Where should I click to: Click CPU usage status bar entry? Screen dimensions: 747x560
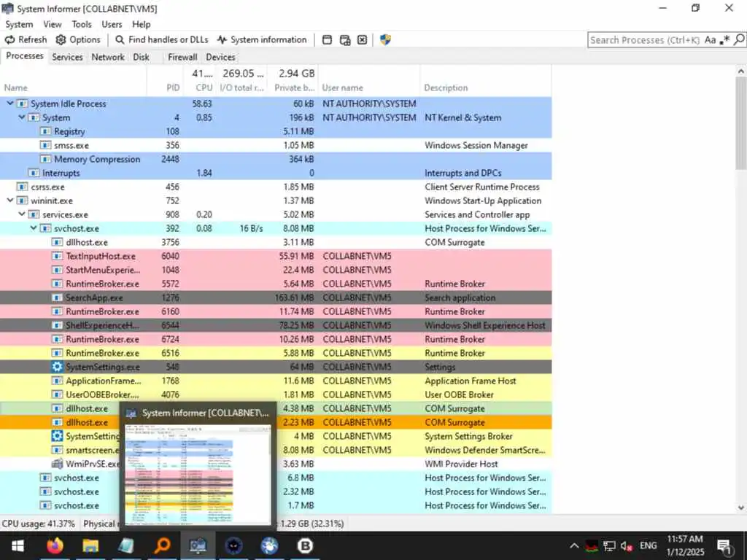coord(39,524)
